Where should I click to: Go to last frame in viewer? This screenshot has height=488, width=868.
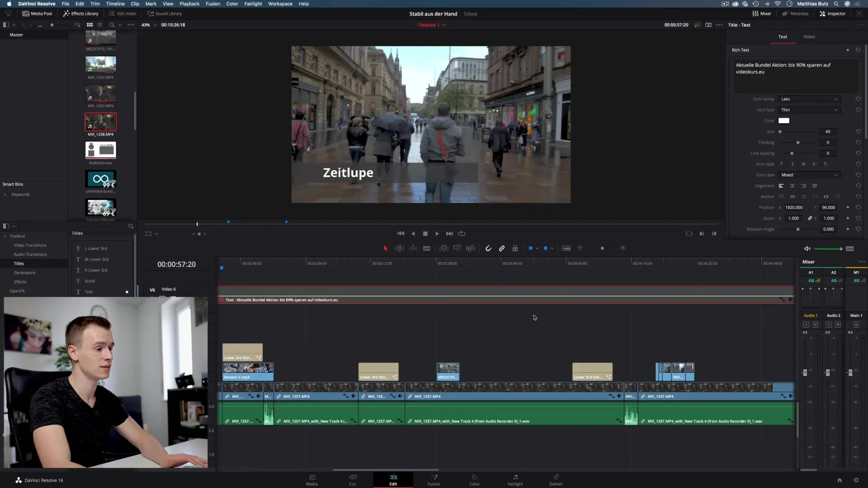(x=449, y=234)
